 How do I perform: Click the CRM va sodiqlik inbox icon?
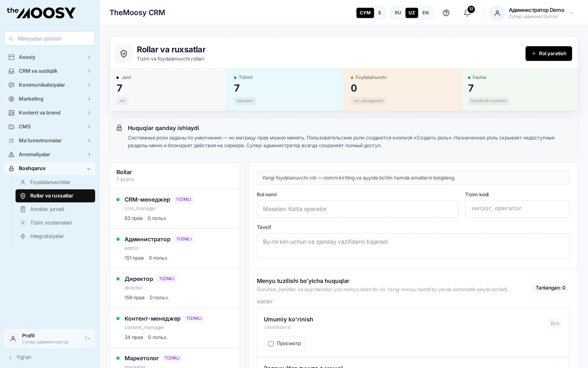12,71
